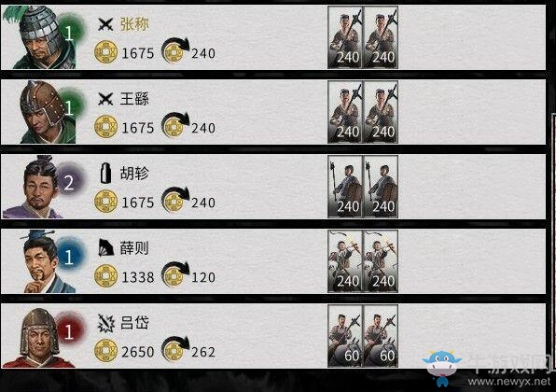Select first axe infantry card in 胡轸 row
The image size is (556, 392).
345,187
